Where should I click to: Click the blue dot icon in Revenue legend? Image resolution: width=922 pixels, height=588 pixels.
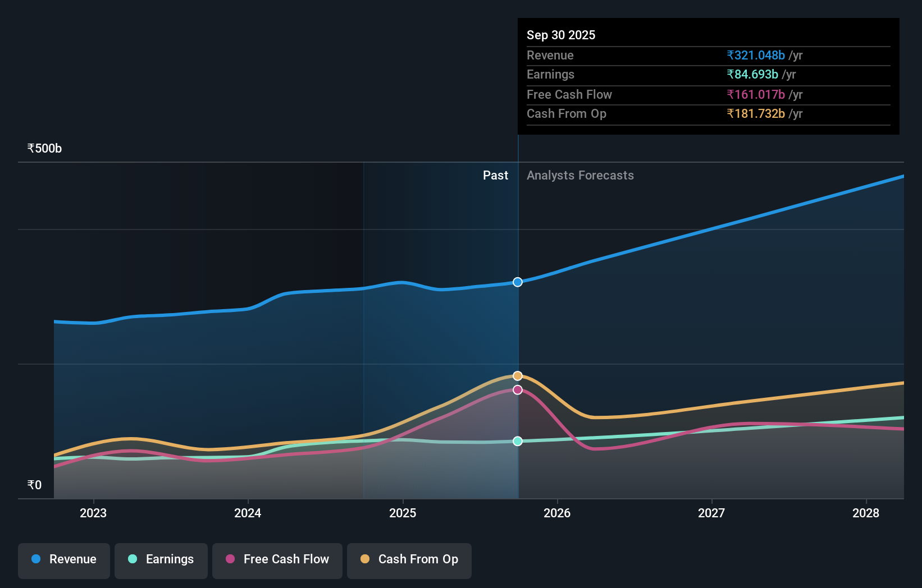tap(35, 559)
